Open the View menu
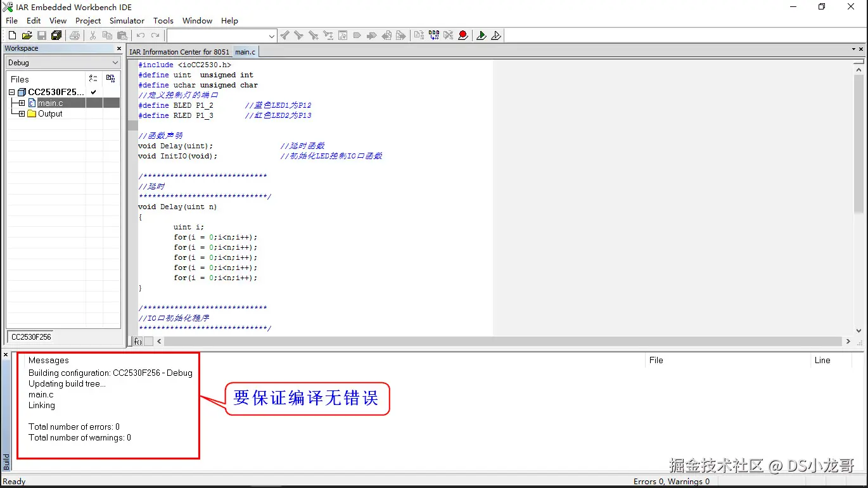The image size is (868, 488). tap(58, 20)
